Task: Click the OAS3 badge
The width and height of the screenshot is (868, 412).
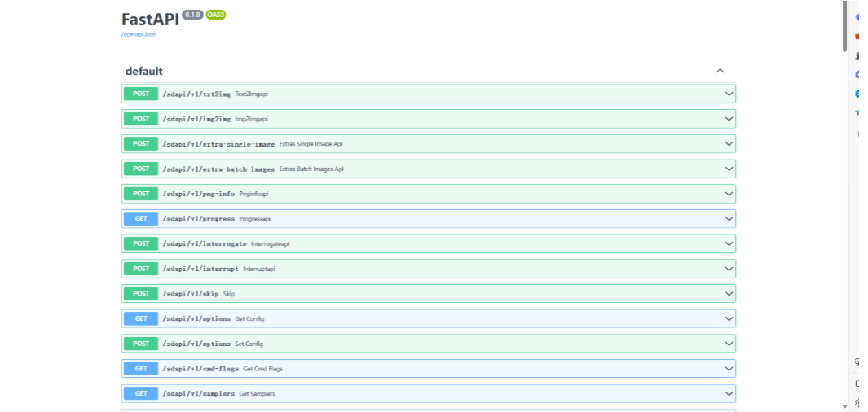Action: point(216,15)
